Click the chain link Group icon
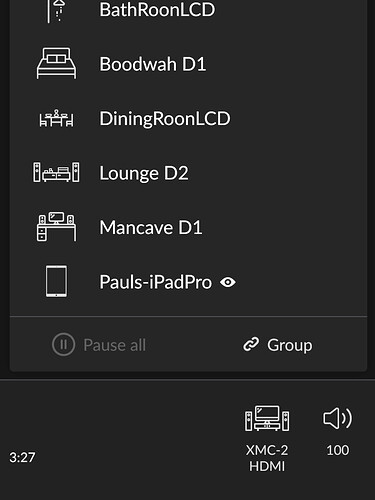The height and width of the screenshot is (500, 375). (251, 344)
